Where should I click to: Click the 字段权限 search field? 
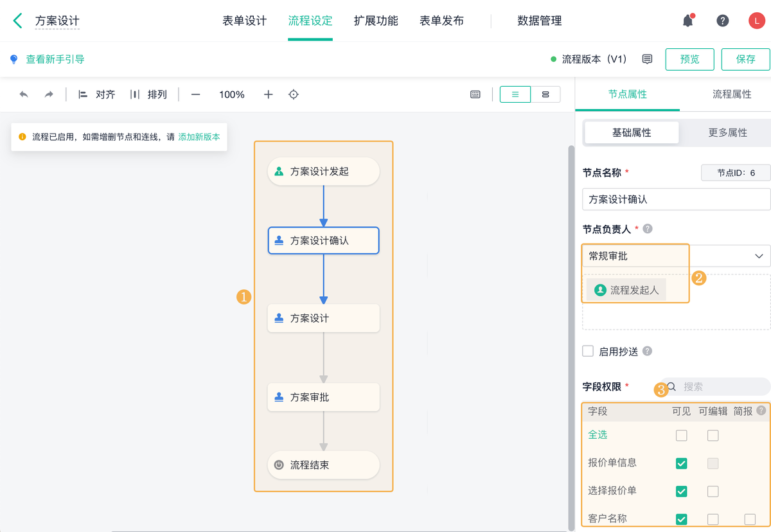click(x=720, y=387)
